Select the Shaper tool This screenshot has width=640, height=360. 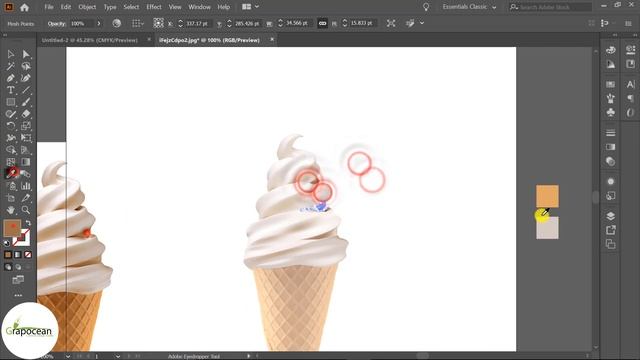[x=11, y=114]
